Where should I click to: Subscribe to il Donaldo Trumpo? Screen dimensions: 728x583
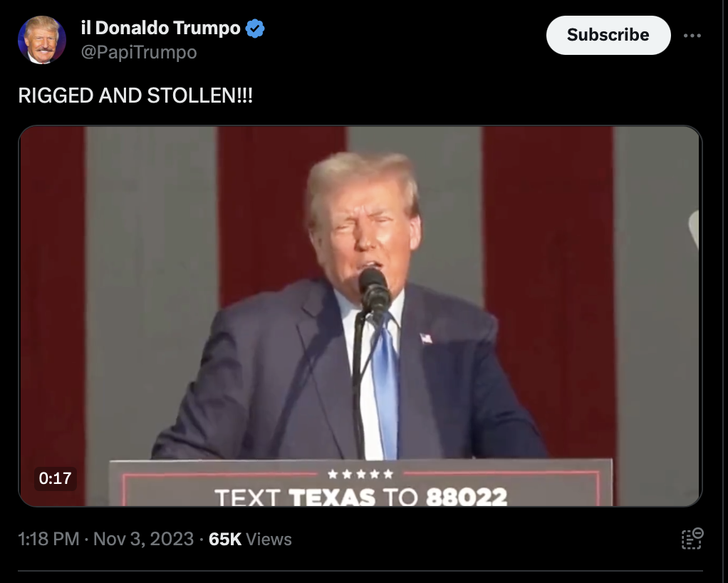[608, 36]
